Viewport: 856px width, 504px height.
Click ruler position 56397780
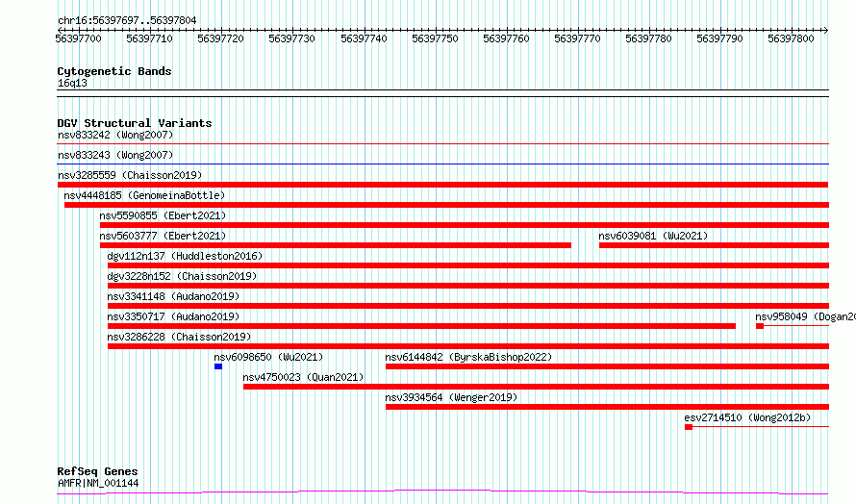[648, 38]
